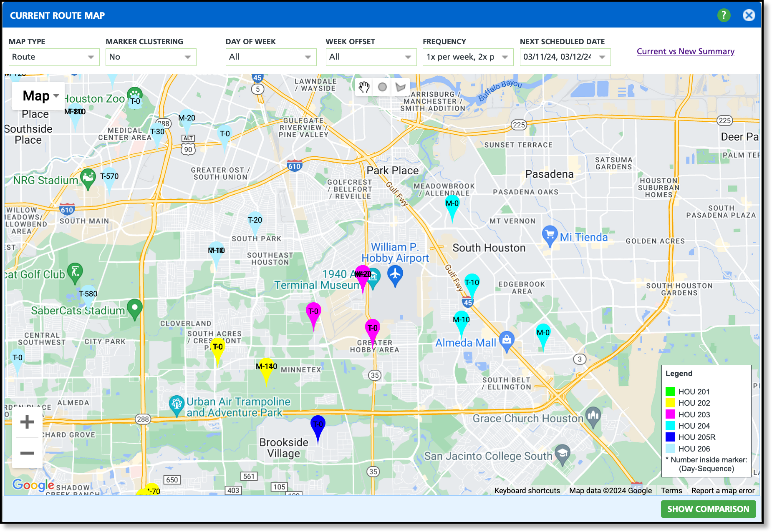Image resolution: width=772 pixels, height=532 pixels.
Task: Click the William P. Hobby Airport plane icon
Action: coord(395,276)
